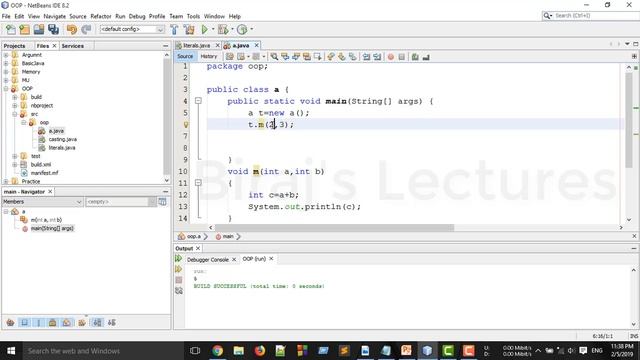Click the Shift Line Left editor icon
The width and height of the screenshot is (640, 360).
(366, 57)
